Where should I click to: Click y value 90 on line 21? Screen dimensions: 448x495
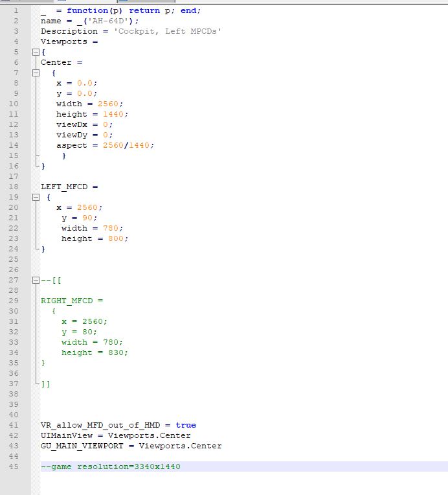point(87,218)
